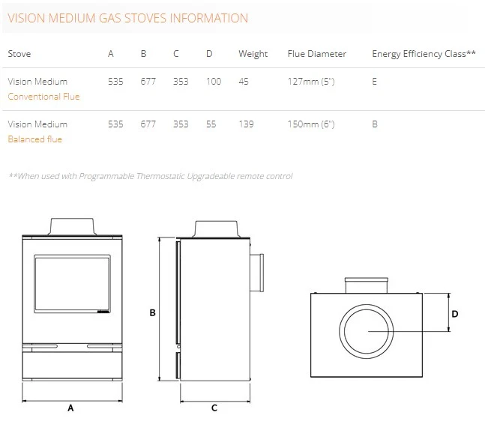Click dimension label C under side diagram
Image resolution: width=485 pixels, height=448 pixels.
tap(214, 408)
